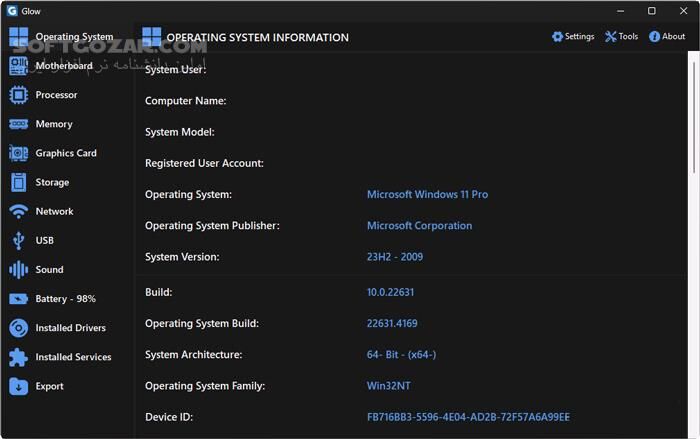Select the Operating System section
This screenshot has height=439, width=700.
point(73,37)
